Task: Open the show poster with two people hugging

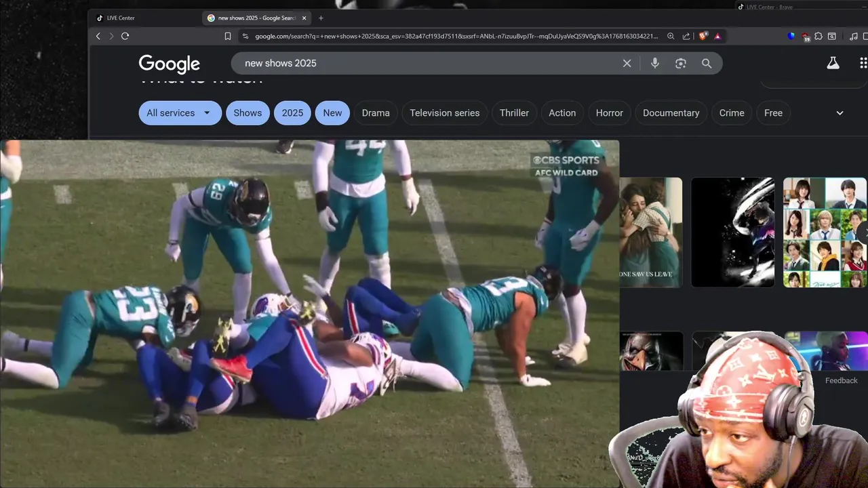Action: coord(651,232)
